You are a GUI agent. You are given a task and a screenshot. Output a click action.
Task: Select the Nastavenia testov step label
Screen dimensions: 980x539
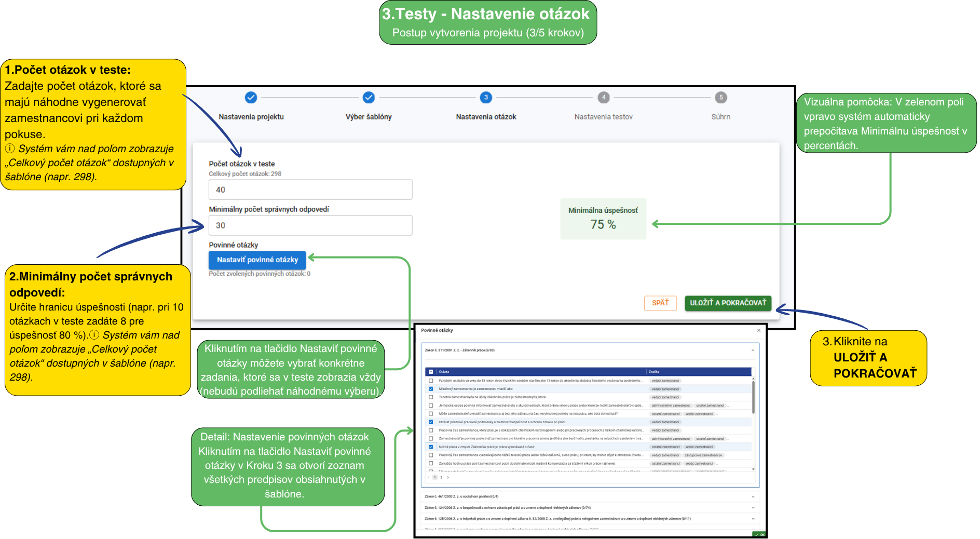[603, 117]
